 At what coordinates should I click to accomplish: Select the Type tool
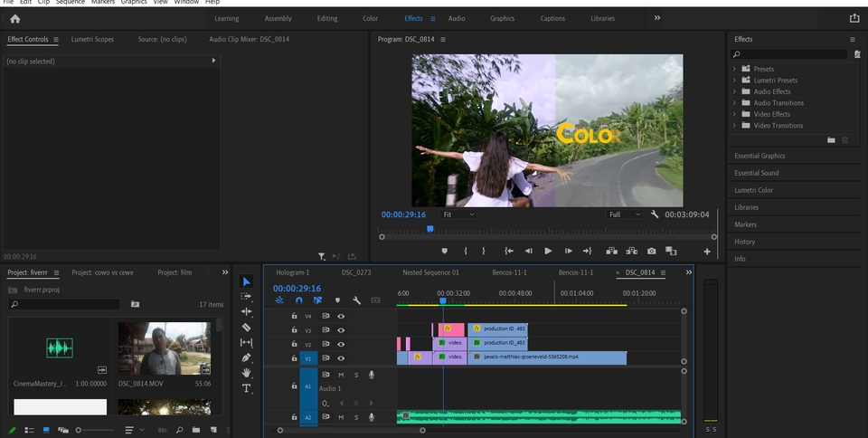pos(246,388)
